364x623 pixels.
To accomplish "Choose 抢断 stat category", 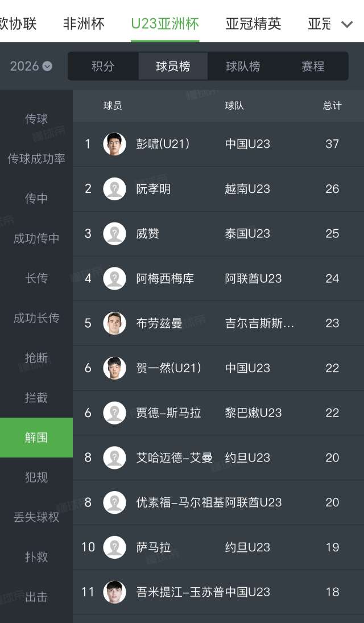I will 36,358.
